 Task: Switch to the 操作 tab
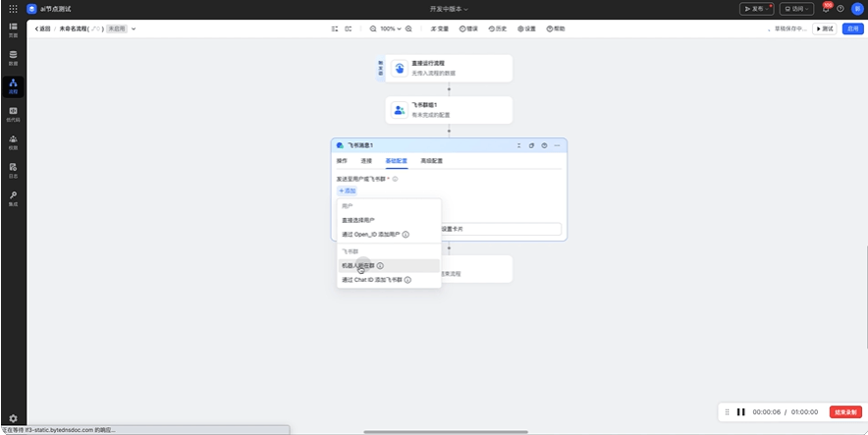tap(342, 161)
